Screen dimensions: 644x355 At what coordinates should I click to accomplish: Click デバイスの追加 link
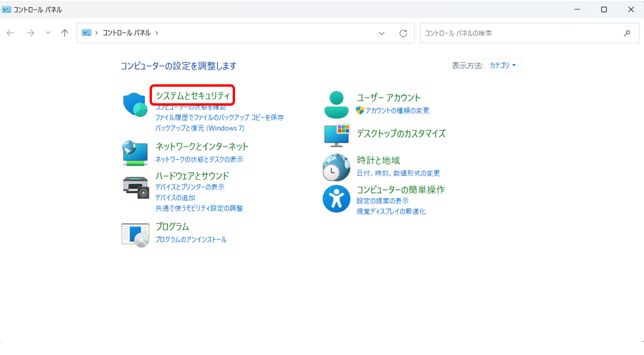pos(175,198)
